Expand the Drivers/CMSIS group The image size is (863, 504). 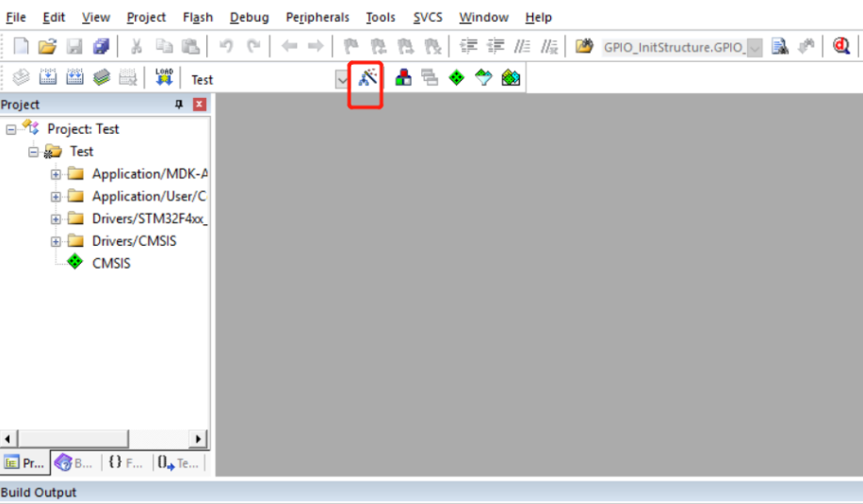56,241
